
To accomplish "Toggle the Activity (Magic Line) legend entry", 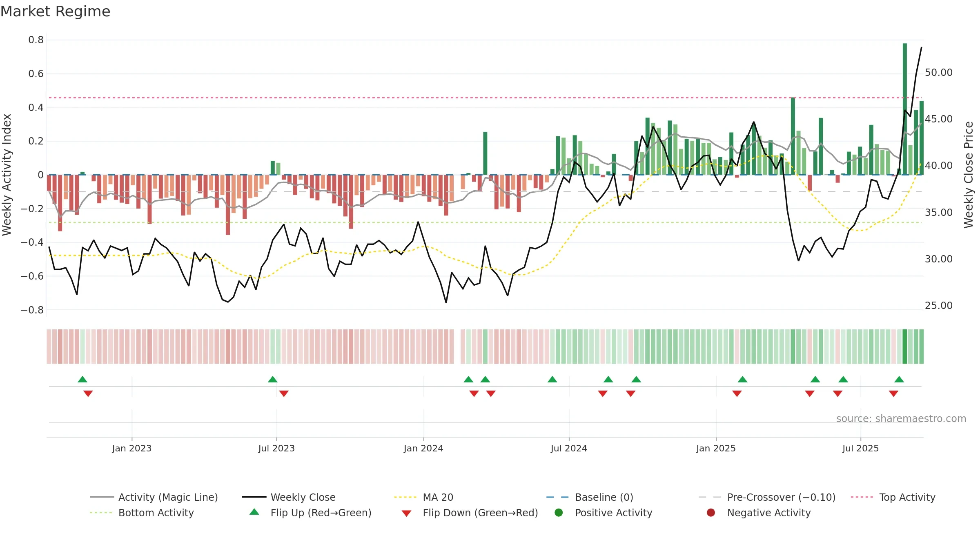I will pos(154,497).
